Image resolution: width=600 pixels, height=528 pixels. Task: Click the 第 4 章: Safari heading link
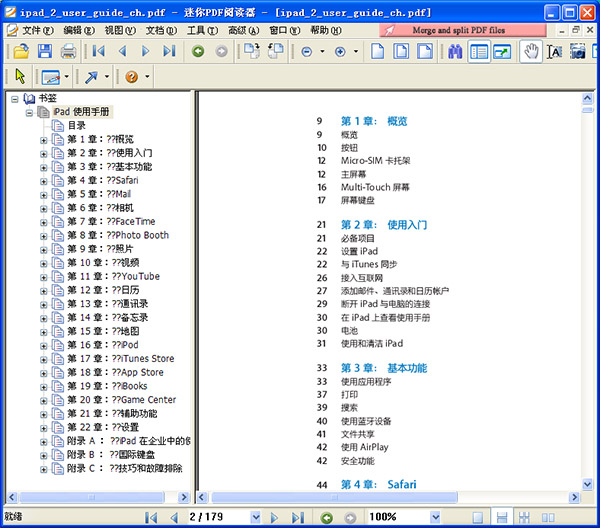click(378, 485)
